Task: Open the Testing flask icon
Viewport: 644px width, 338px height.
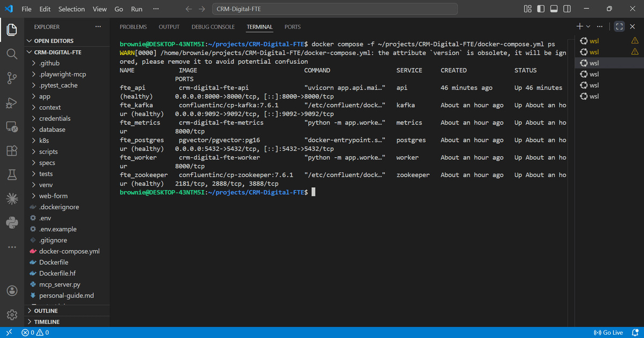Action: [12, 173]
